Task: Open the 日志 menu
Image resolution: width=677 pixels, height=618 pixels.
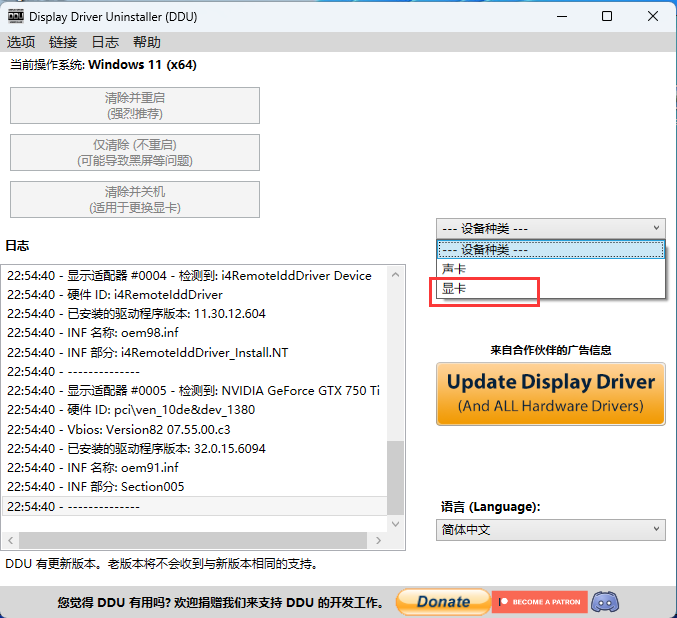Action: pos(105,42)
